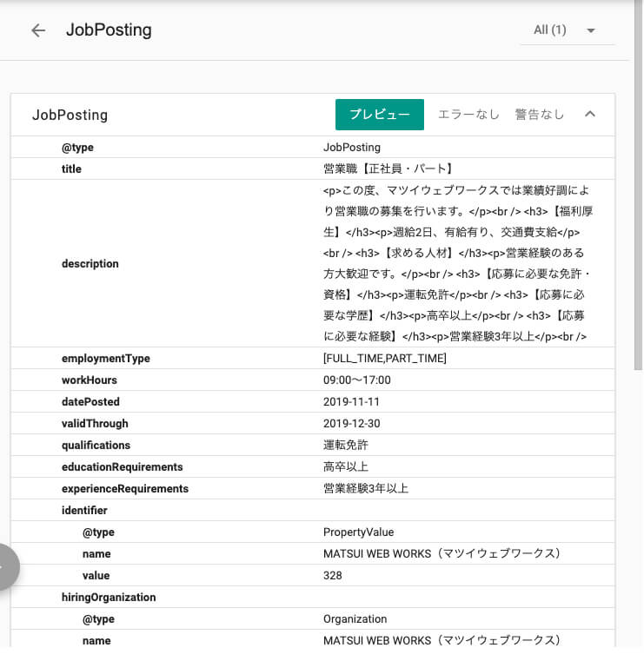Select the JobPosting page heading text

pyautogui.click(x=109, y=30)
